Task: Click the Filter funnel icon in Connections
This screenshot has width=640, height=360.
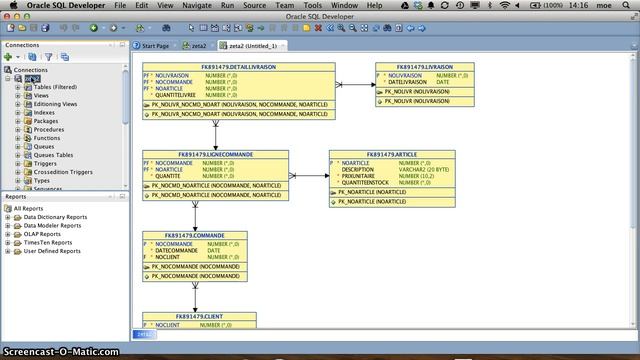Action: coord(49,57)
